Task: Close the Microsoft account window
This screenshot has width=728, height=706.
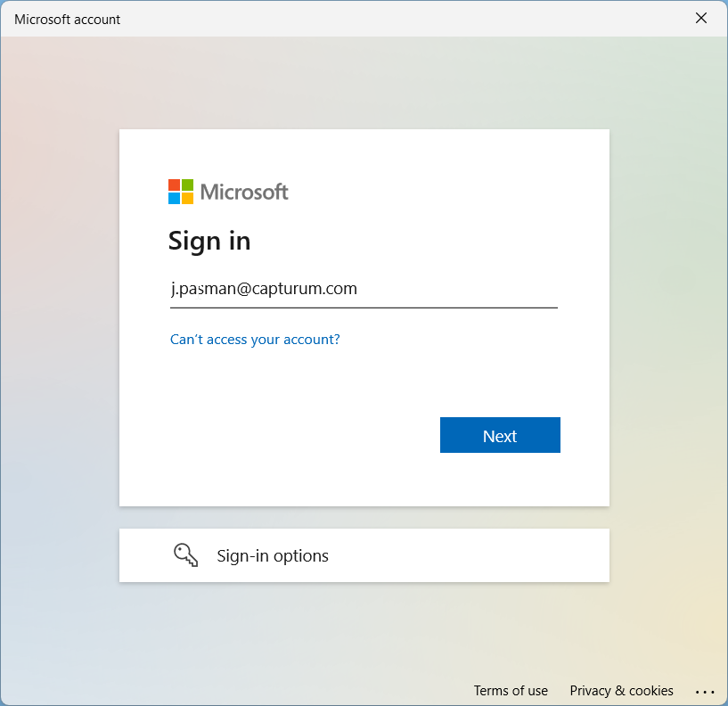Action: tap(701, 19)
